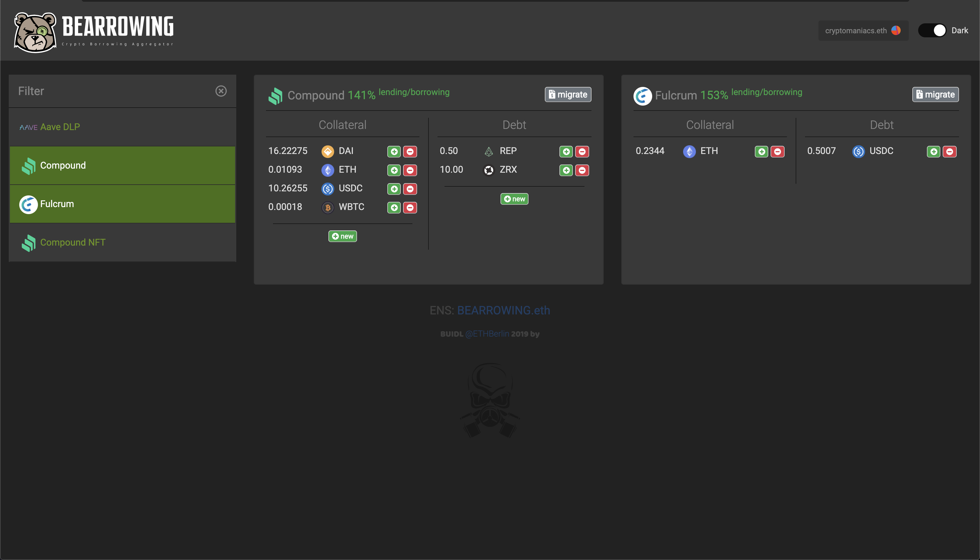Click the Bearrowing bear logo
Screen dimensions: 980x560
(x=35, y=32)
